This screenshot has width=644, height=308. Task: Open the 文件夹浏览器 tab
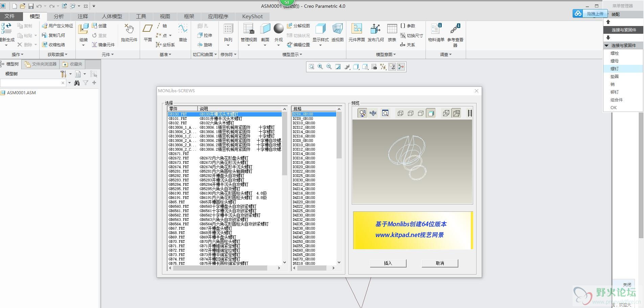pyautogui.click(x=41, y=64)
